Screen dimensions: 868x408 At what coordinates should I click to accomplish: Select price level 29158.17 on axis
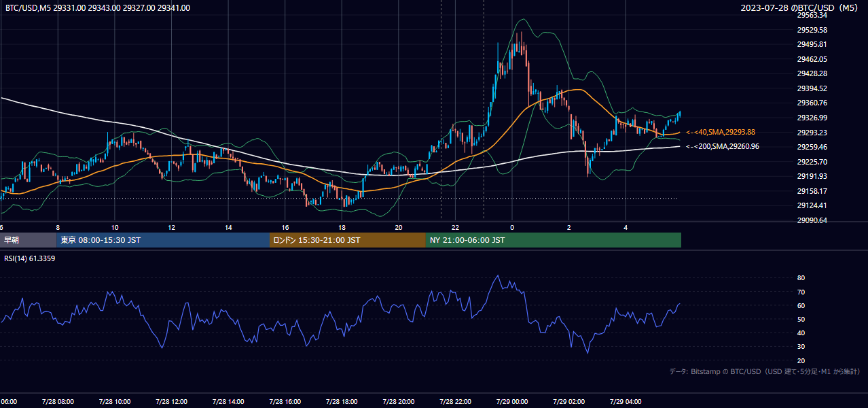[x=812, y=191]
